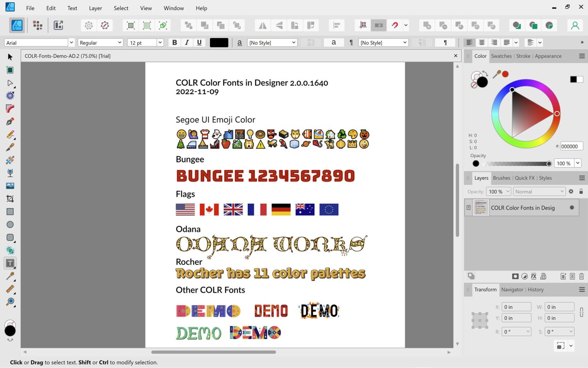Select the Pencil tool
The image size is (588, 368).
point(10,135)
